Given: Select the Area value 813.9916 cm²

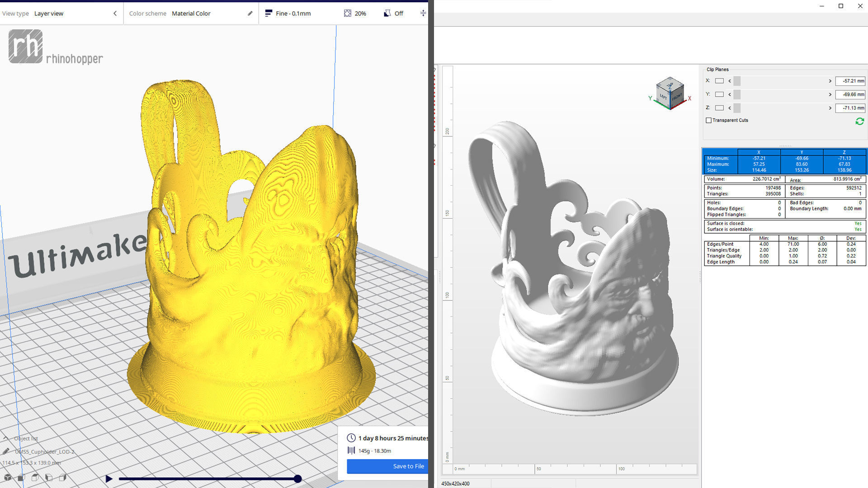Looking at the screenshot, I should [847, 179].
